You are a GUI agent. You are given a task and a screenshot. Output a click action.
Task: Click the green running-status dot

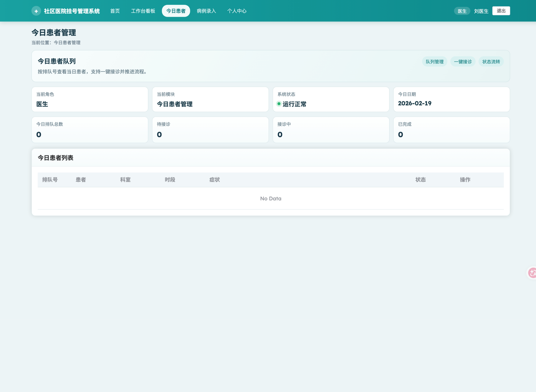pyautogui.click(x=279, y=104)
